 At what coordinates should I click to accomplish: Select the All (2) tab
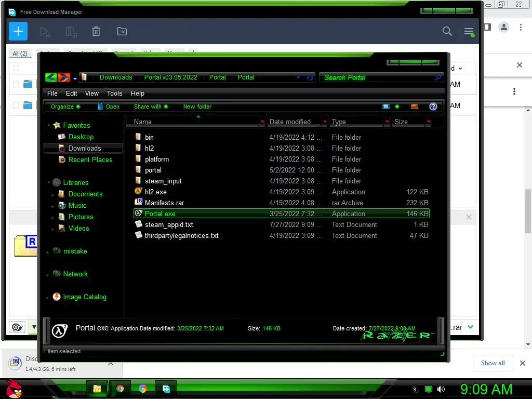pyautogui.click(x=20, y=54)
